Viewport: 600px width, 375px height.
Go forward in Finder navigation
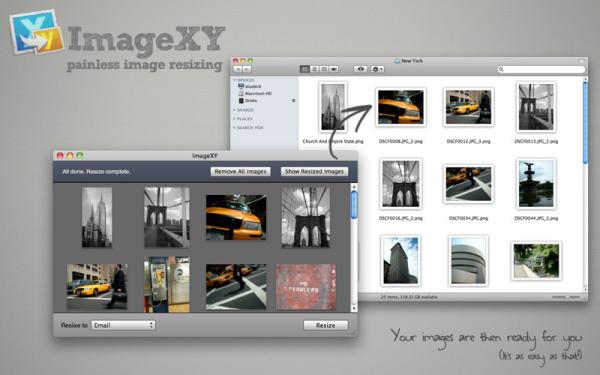[x=247, y=69]
